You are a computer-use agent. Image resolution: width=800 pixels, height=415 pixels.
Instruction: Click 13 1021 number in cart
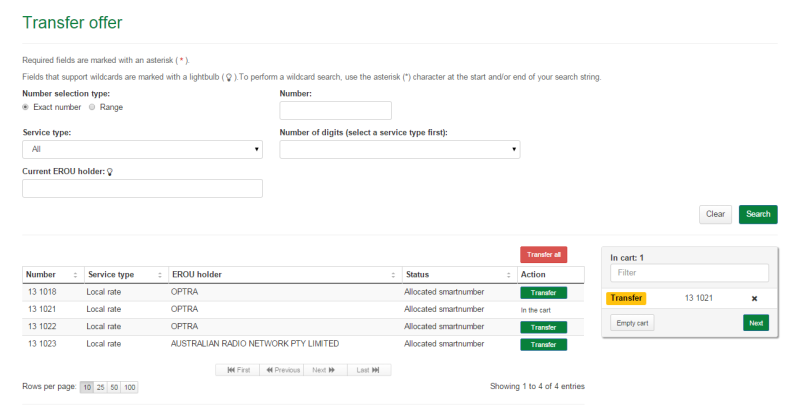coord(698,298)
